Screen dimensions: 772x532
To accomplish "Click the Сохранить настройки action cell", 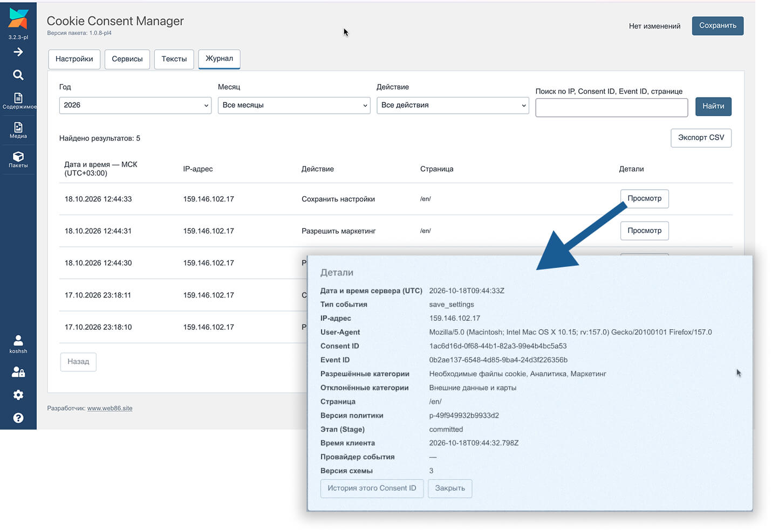I will pyautogui.click(x=338, y=199).
